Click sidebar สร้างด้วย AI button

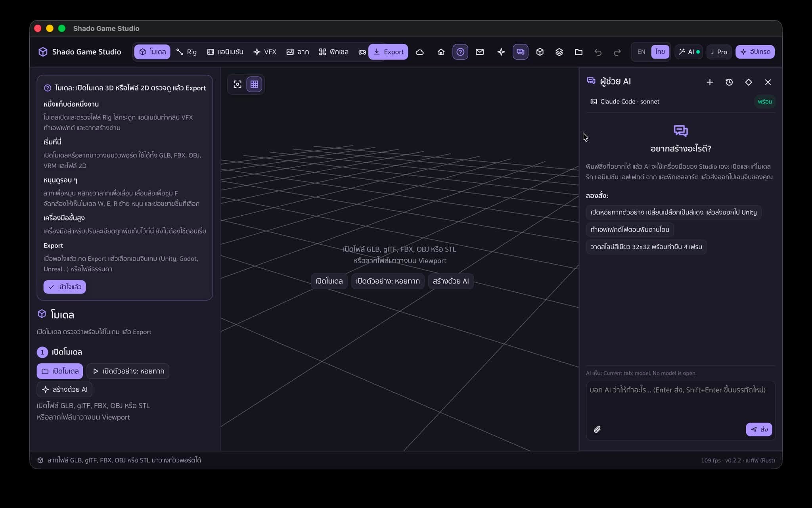65,389
